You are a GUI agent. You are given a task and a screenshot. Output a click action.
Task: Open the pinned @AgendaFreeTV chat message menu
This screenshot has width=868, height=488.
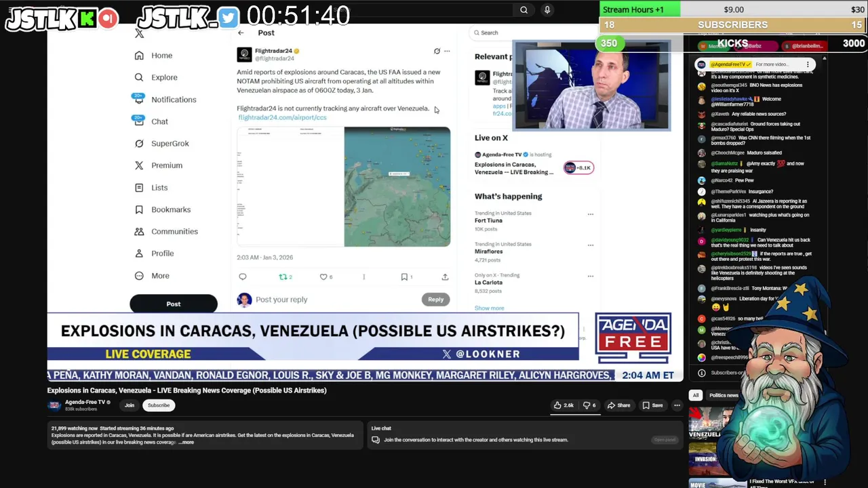[x=808, y=65]
